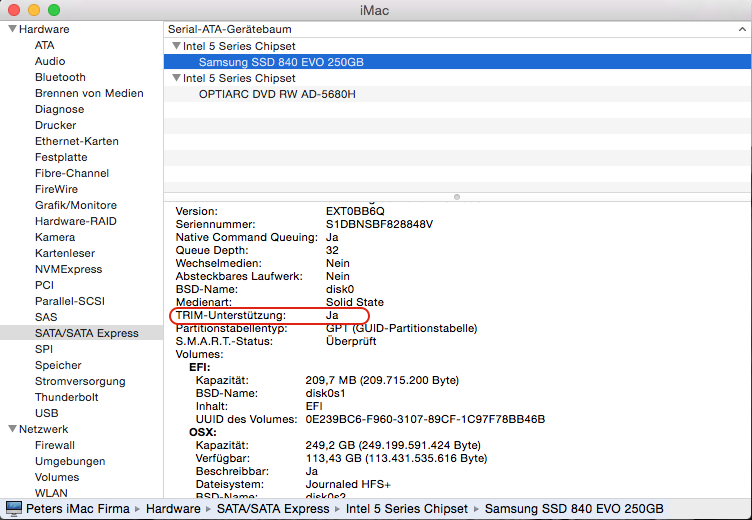Screen dimensions: 752x520
Task: Click the OSX volume heading
Action: (203, 432)
